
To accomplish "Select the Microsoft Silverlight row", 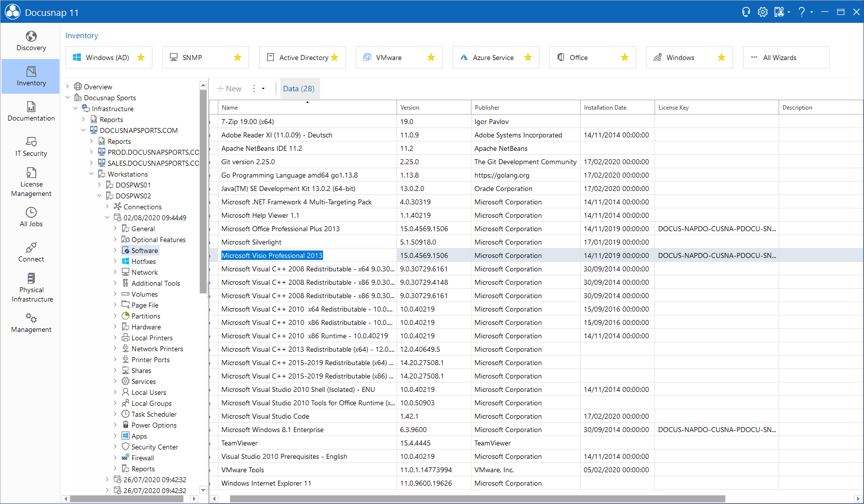I will 536,242.
